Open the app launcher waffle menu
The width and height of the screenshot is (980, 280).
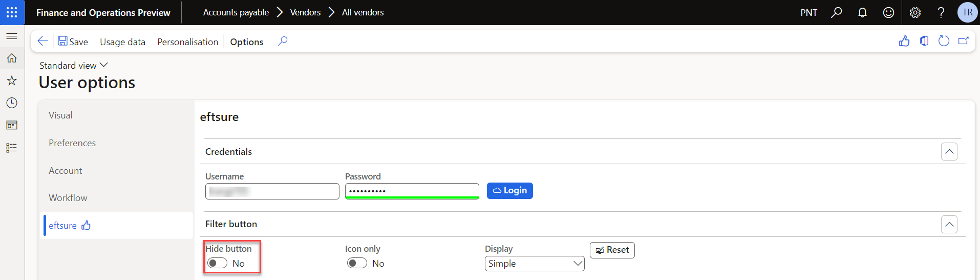12,12
